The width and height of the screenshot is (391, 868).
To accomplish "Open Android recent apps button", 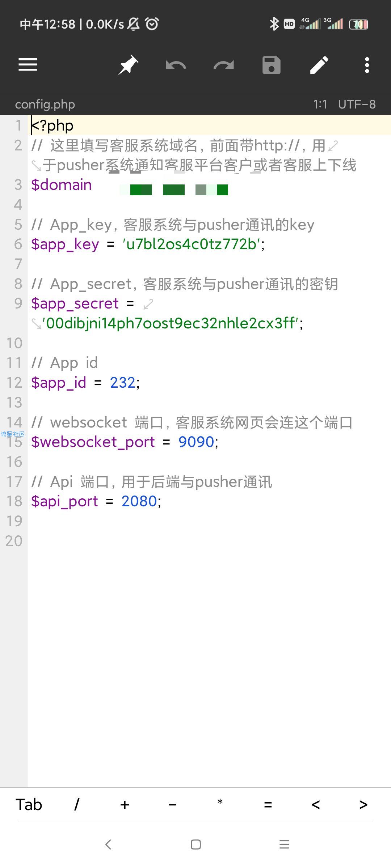I will click(x=285, y=844).
